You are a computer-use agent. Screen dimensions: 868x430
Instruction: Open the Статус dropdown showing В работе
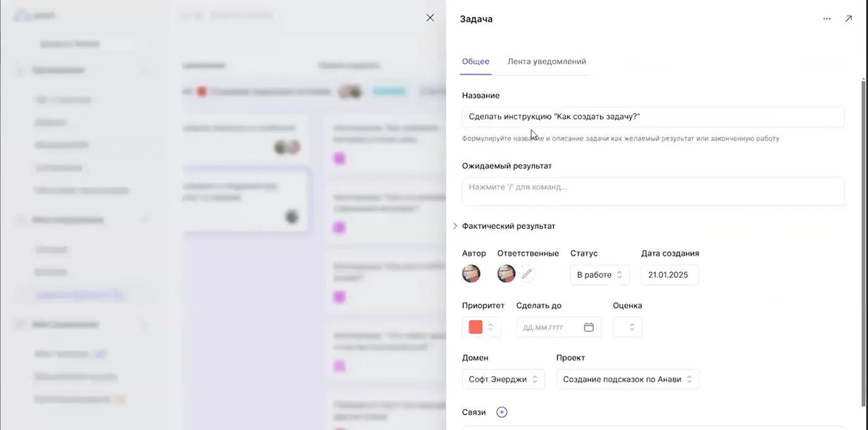(x=600, y=275)
